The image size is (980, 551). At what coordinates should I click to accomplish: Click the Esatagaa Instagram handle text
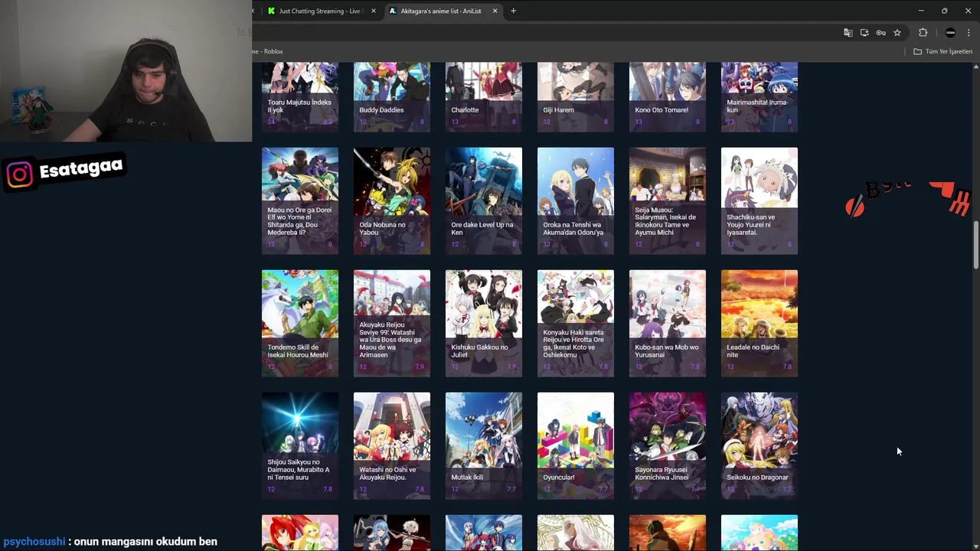pyautogui.click(x=81, y=168)
